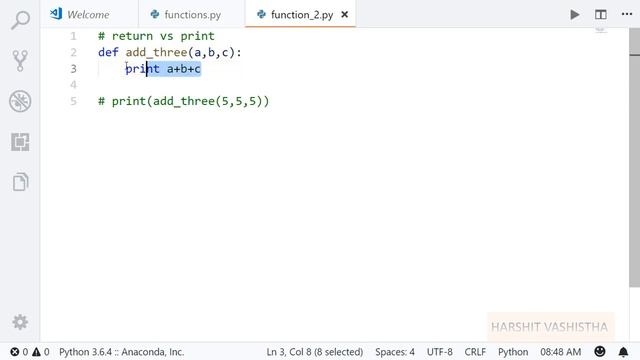640x360 pixels.
Task: Open the Search panel icon
Action: (20, 20)
